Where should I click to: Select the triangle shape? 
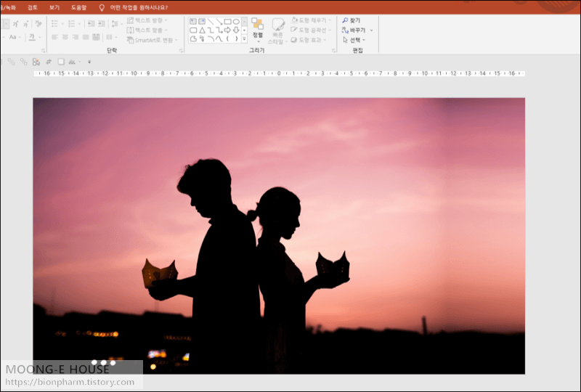point(202,30)
